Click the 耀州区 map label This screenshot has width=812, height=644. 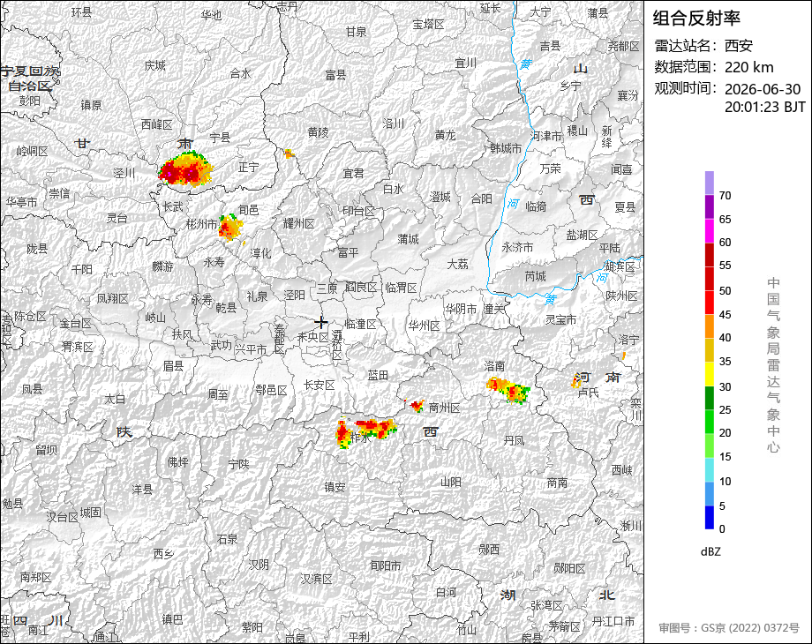[x=299, y=224]
